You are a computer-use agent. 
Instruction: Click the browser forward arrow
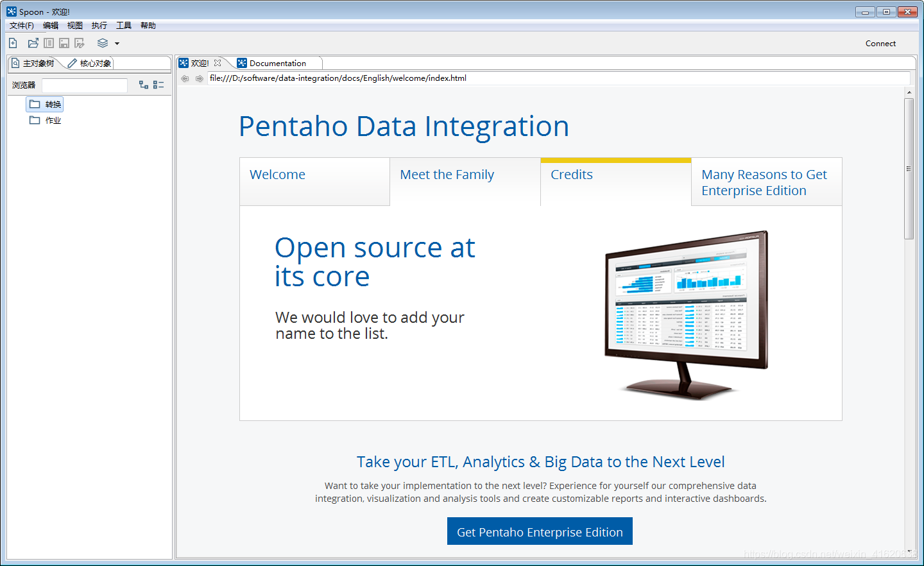click(200, 78)
